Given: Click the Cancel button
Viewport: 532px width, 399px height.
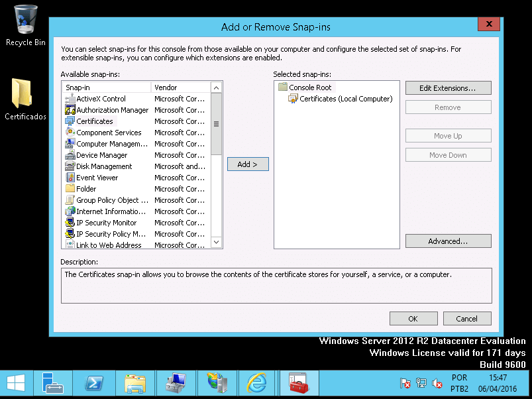Looking at the screenshot, I should coord(467,319).
